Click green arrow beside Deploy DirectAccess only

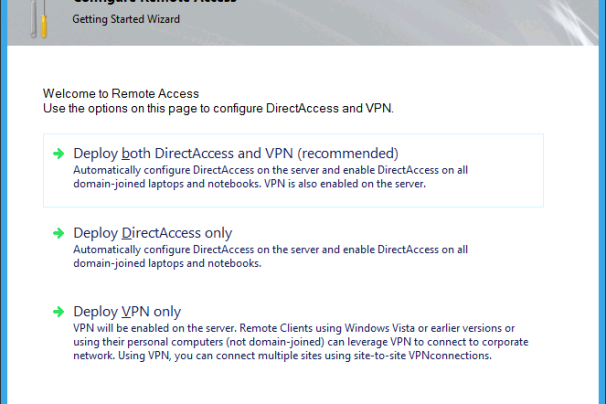59,233
